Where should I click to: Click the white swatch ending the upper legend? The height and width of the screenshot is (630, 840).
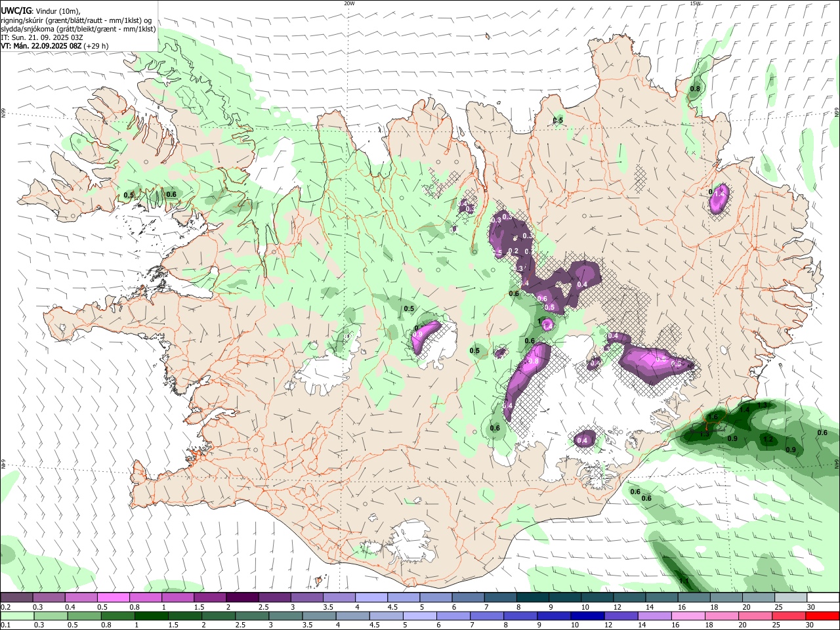[823, 598]
